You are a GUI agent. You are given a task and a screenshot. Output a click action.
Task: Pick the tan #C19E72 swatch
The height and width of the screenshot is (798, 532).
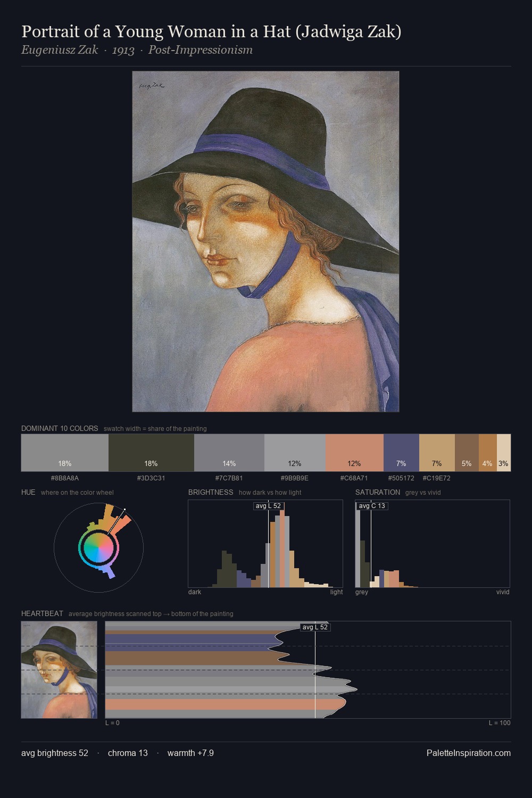coord(437,453)
